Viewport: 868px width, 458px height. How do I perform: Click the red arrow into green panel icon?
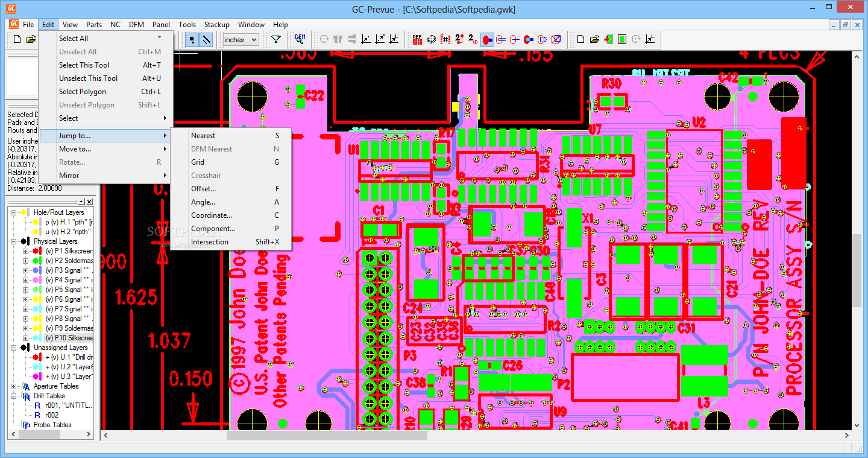pos(608,39)
